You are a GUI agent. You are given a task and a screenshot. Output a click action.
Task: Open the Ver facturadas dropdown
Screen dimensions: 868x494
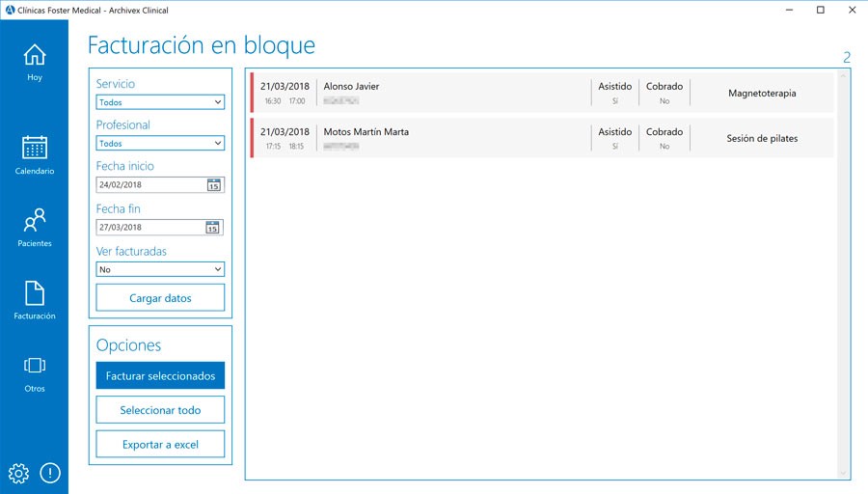(160, 270)
